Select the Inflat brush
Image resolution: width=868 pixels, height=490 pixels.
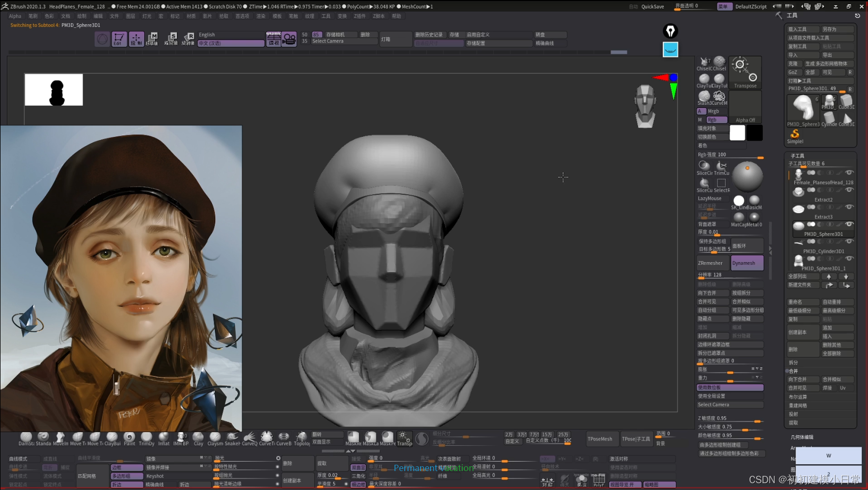(164, 438)
